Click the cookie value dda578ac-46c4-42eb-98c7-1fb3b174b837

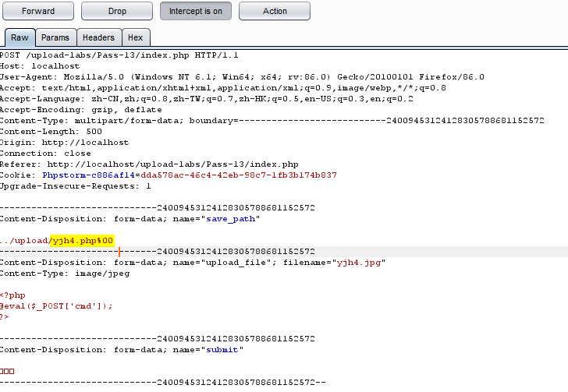239,175
